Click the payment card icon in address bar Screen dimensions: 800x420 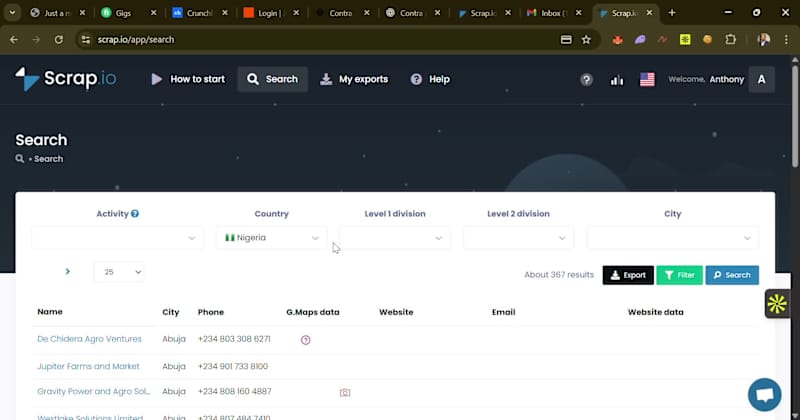tap(566, 40)
